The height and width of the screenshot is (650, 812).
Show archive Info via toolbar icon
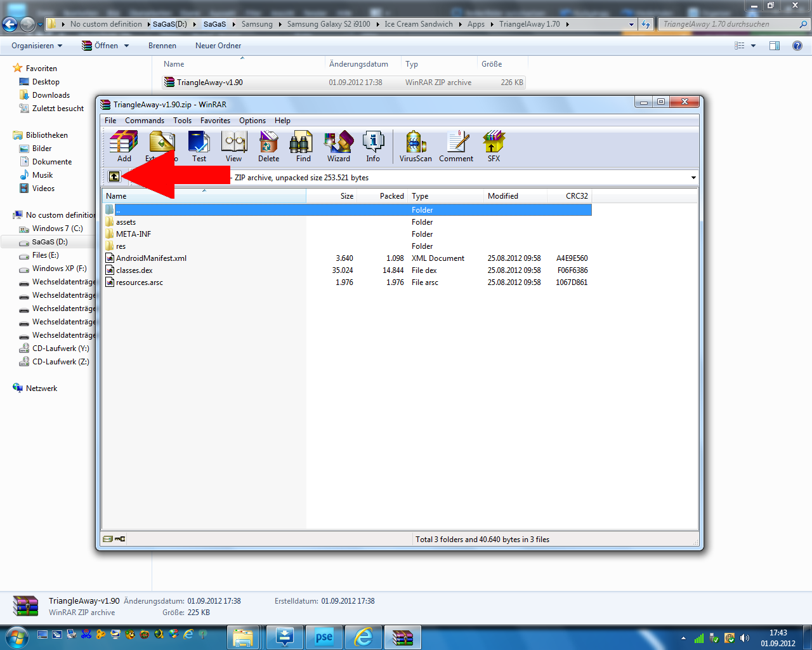[373, 147]
